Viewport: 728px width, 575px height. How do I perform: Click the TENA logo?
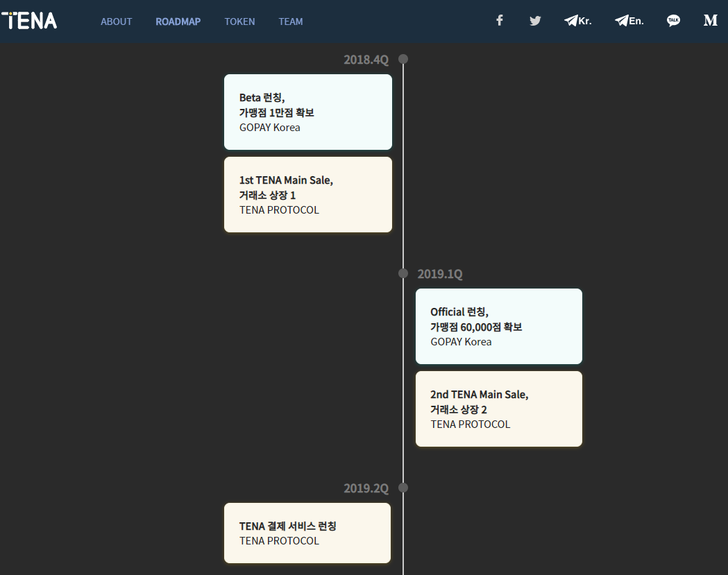29,21
